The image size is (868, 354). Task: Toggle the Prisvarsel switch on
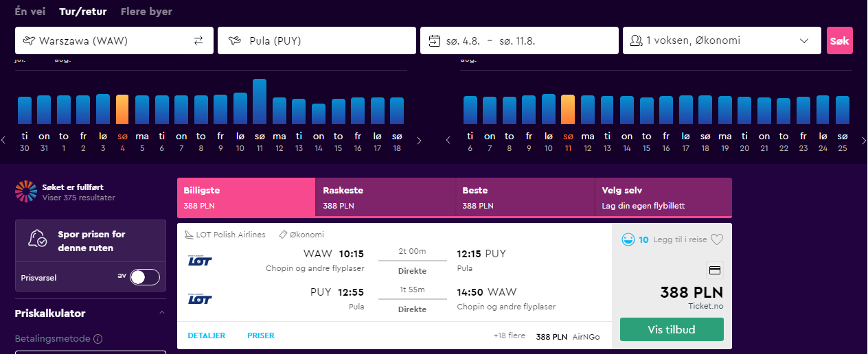point(145,277)
